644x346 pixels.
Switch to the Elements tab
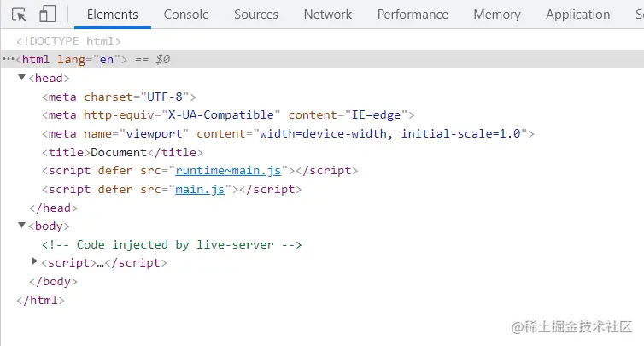(112, 15)
